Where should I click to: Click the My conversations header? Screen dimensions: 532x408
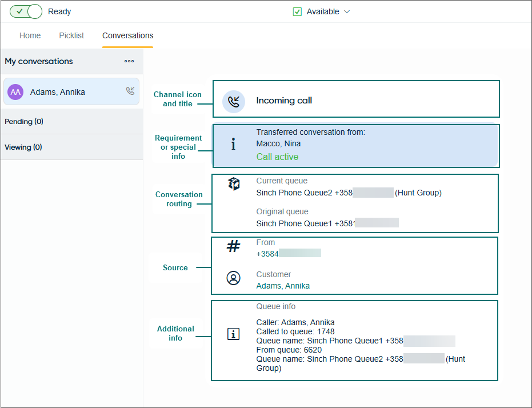click(39, 61)
